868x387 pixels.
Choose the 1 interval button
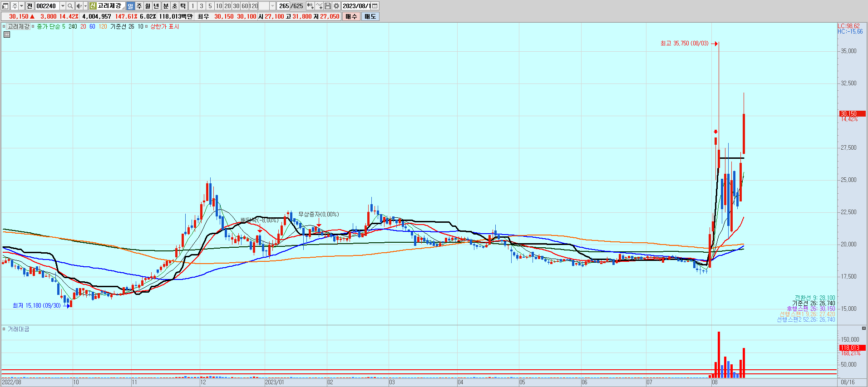[192, 6]
